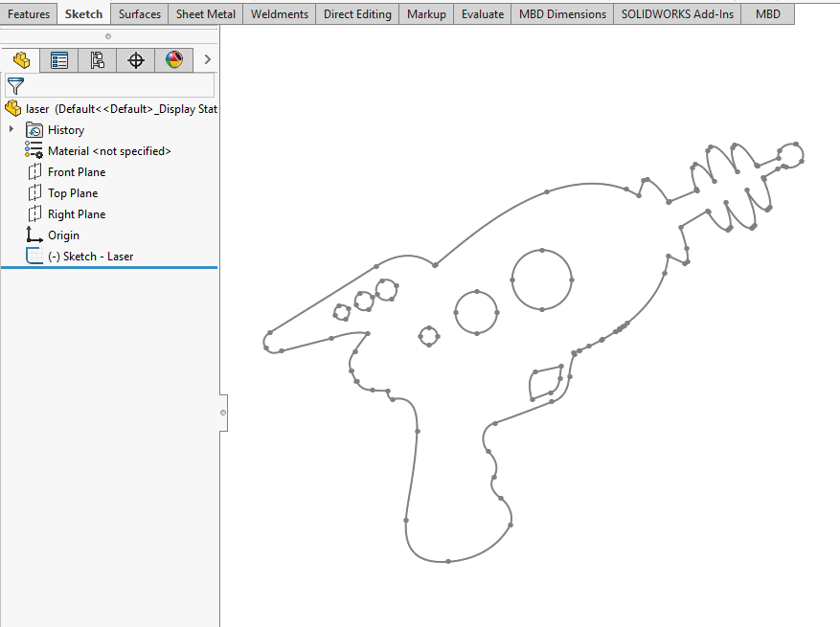840x627 pixels.
Task: Click the feature tree filter funnel icon
Action: point(15,85)
